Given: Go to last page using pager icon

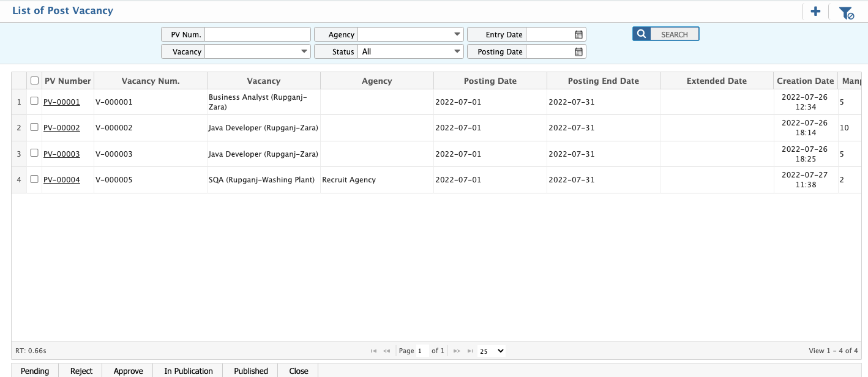Looking at the screenshot, I should click(x=470, y=351).
